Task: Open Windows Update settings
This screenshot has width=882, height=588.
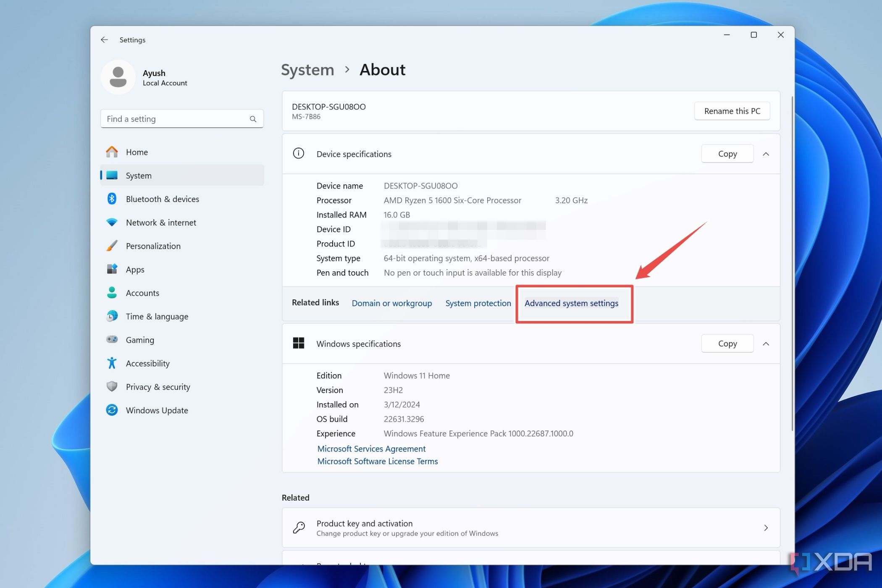Action: [x=157, y=410]
